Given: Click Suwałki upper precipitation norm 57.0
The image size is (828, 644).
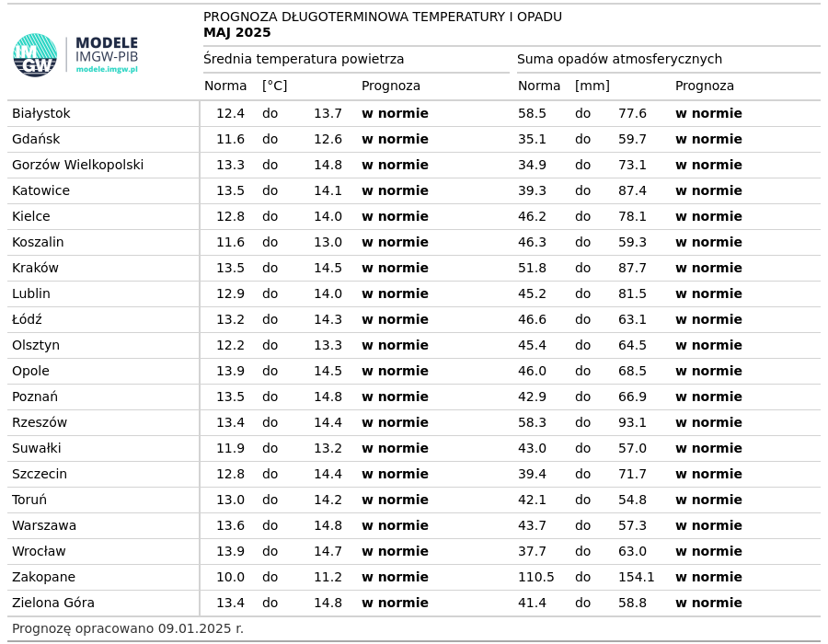Looking at the screenshot, I should pos(633,449).
